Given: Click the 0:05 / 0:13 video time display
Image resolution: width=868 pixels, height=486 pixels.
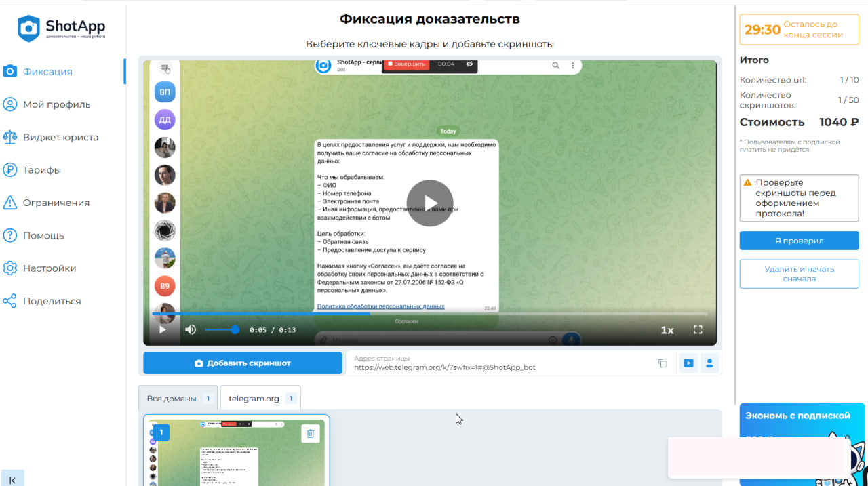Looking at the screenshot, I should [273, 330].
